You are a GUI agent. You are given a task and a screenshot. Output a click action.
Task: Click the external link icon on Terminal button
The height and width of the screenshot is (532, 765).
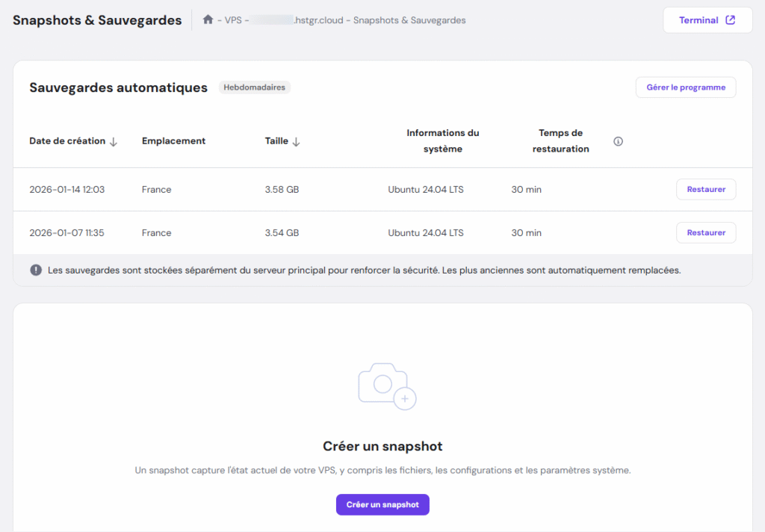coord(729,20)
